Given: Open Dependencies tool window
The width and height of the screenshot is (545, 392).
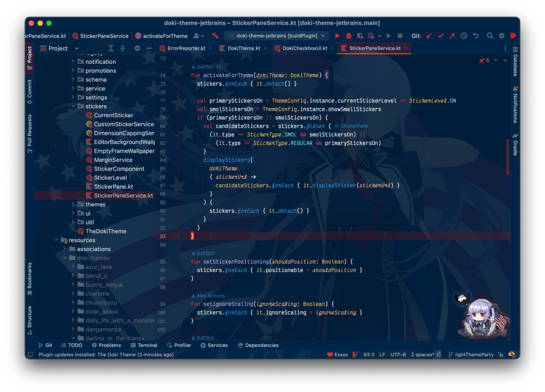Looking at the screenshot, I should 258,345.
